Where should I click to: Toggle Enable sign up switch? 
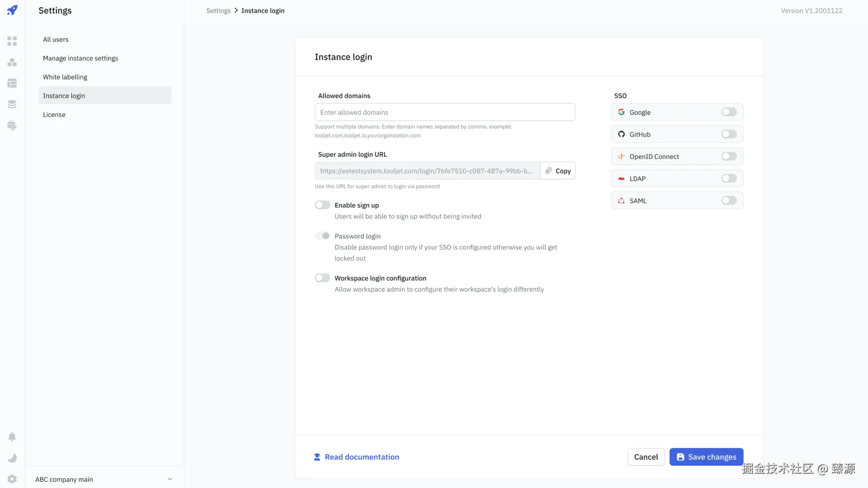(322, 205)
